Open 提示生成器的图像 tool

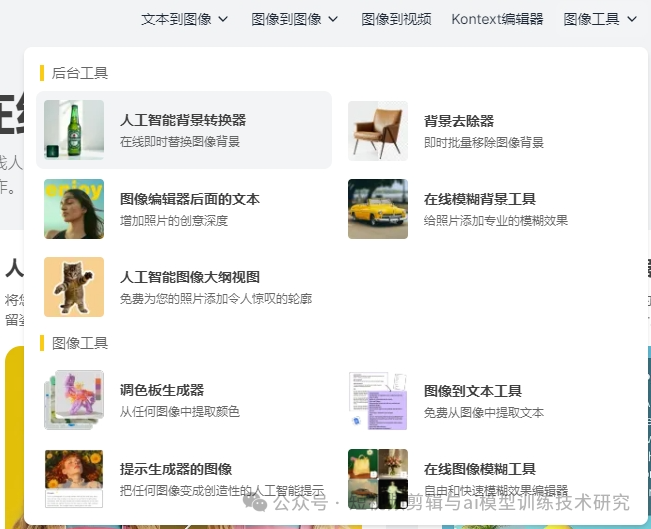tap(176, 469)
